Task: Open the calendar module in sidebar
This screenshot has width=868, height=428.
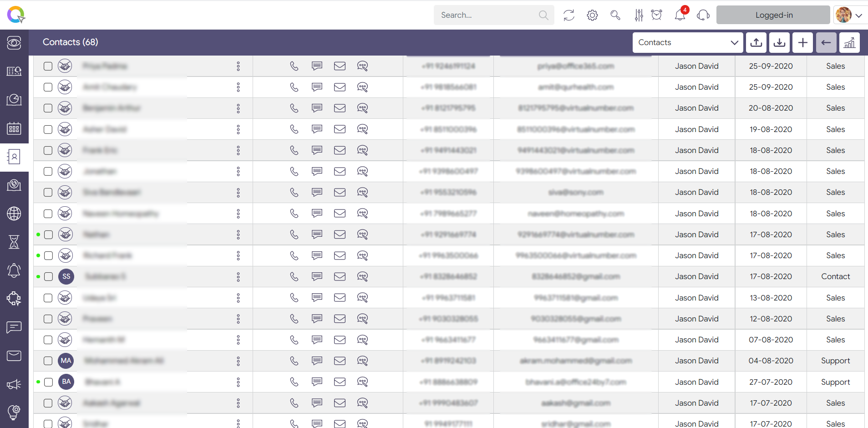Action: (x=14, y=128)
